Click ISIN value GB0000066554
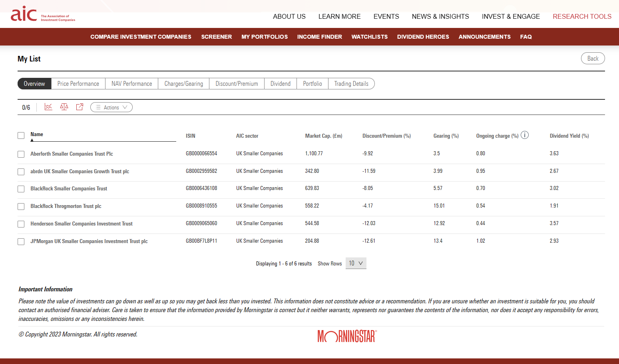Image resolution: width=619 pixels, height=364 pixels. (x=201, y=154)
